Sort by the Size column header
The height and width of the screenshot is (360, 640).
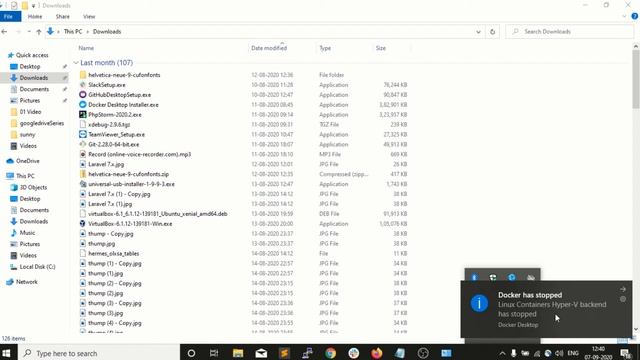point(380,48)
